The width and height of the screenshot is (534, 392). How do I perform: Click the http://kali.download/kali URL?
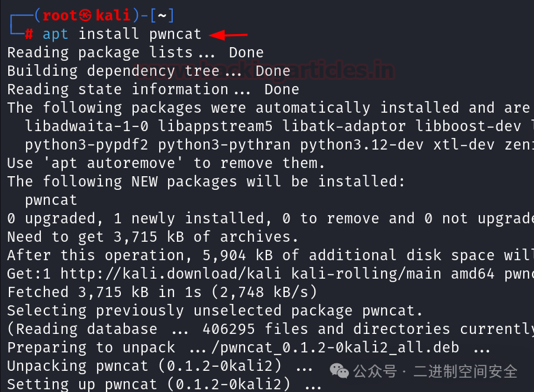pos(171,274)
